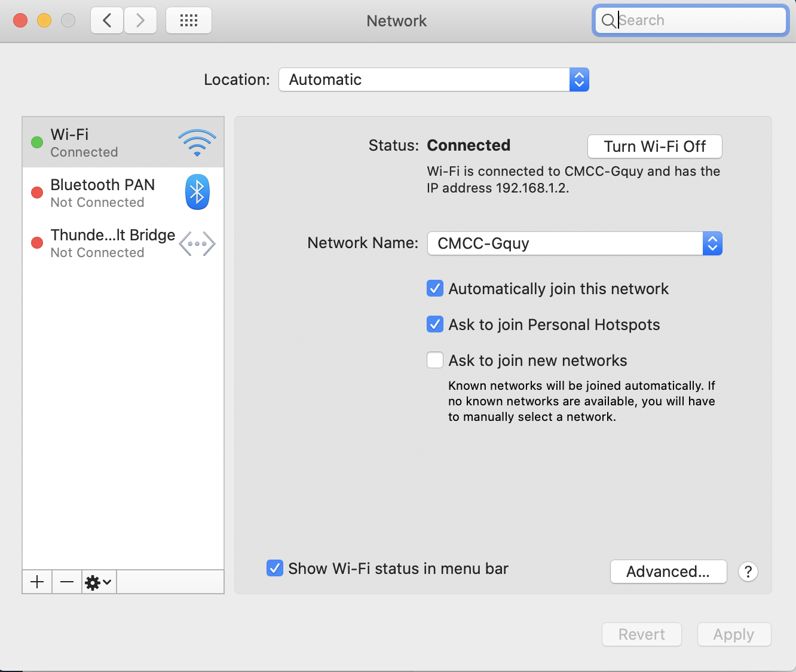Viewport: 796px width, 672px height.
Task: Enable Ask to join new networks
Action: 435,361
